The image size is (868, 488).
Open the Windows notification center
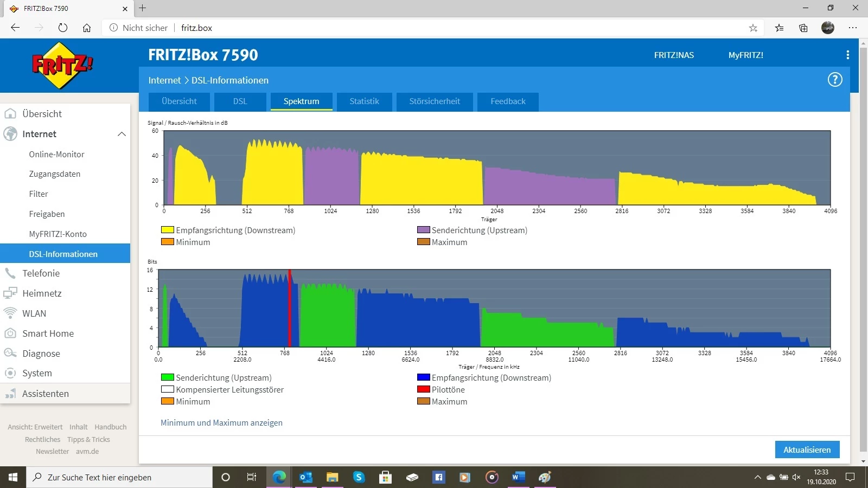tap(850, 477)
